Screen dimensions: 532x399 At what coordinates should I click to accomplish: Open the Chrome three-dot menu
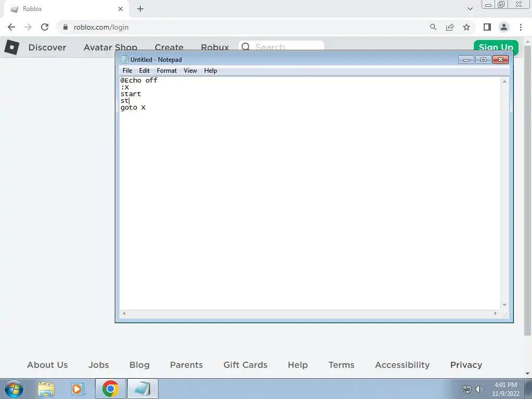(x=521, y=27)
